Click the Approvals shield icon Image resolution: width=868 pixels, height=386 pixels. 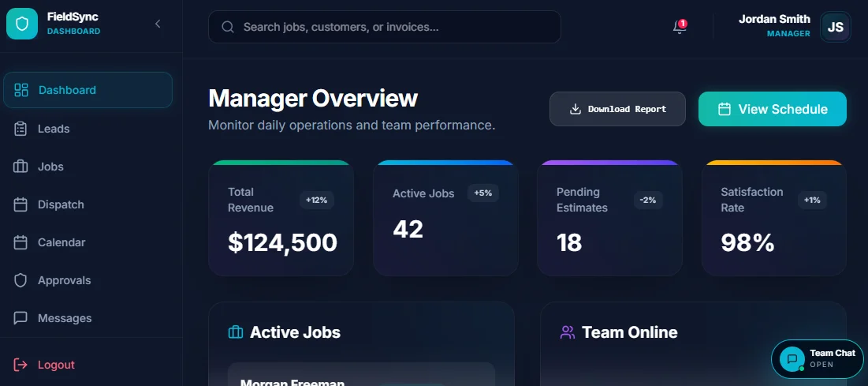[x=20, y=281]
